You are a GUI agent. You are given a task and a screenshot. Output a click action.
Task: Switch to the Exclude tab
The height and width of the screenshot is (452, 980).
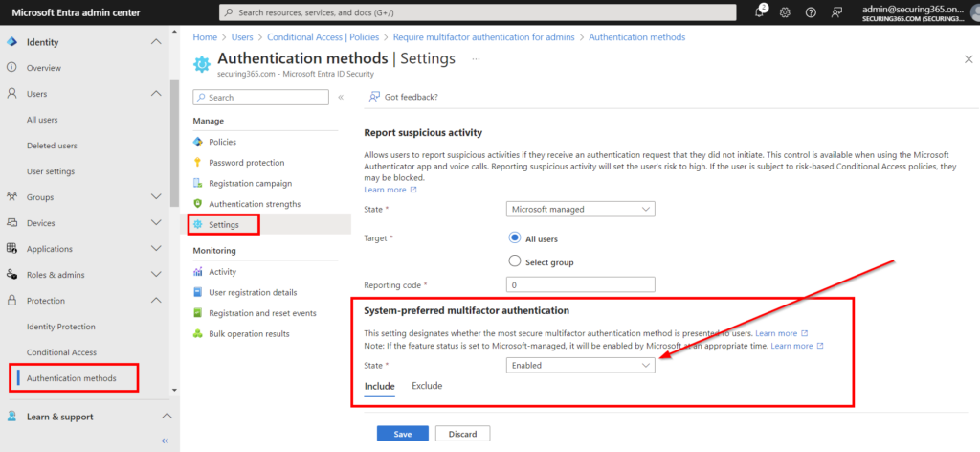pos(427,386)
